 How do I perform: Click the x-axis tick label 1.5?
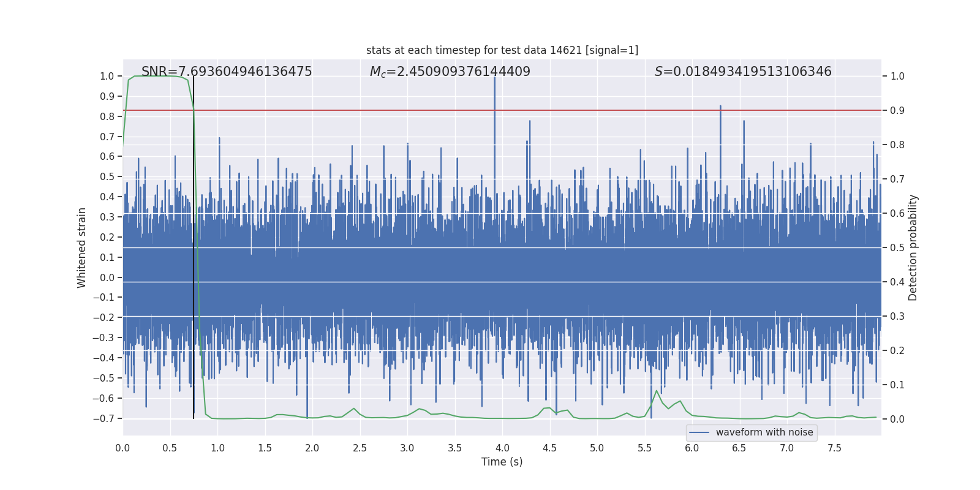click(265, 448)
